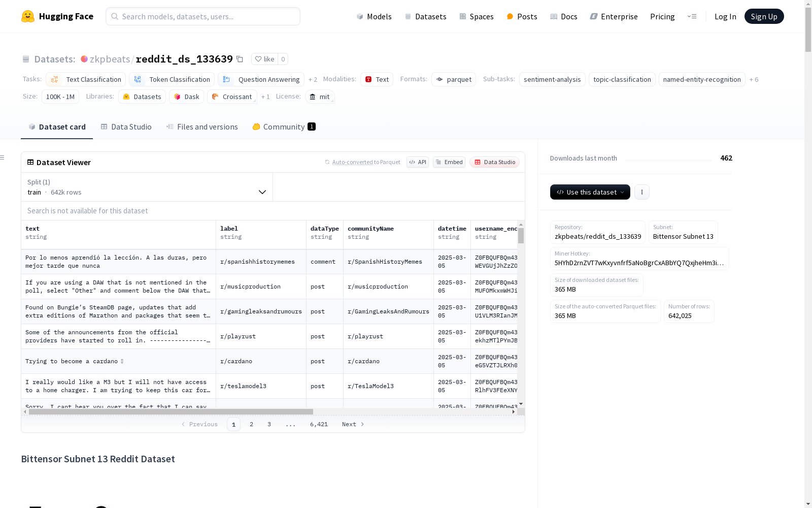Click the Auto-converted link

click(352, 162)
